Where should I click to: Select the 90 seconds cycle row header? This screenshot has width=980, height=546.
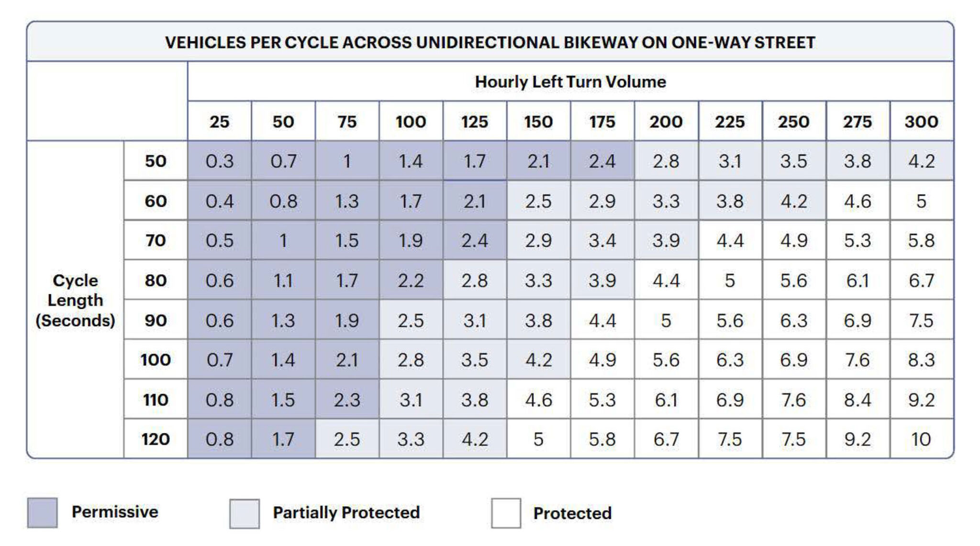tap(156, 320)
